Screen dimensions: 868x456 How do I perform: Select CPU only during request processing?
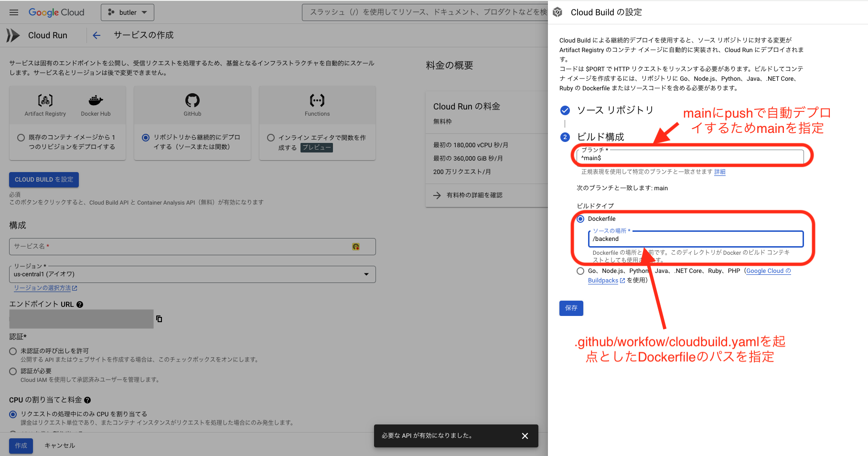point(13,414)
